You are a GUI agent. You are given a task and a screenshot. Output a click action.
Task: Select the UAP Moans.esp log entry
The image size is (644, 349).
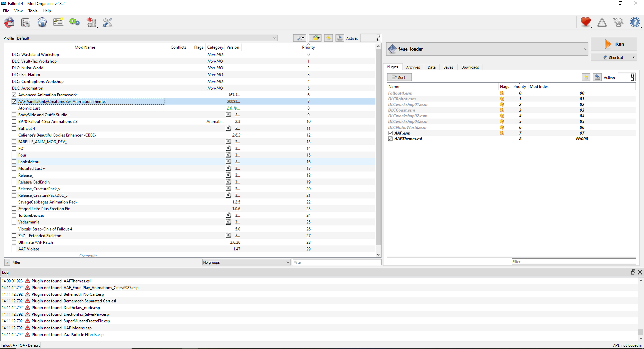[319, 328]
